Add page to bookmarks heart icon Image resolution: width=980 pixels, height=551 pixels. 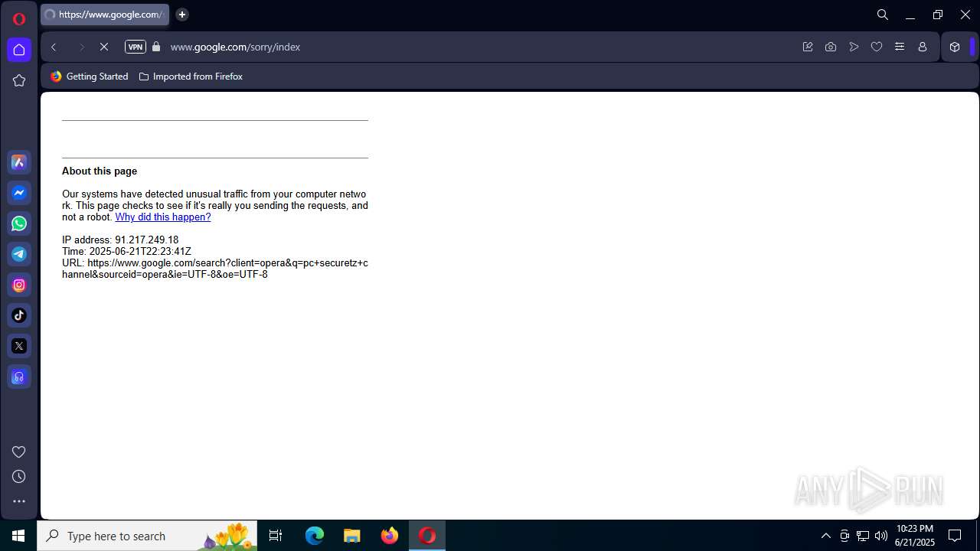[877, 47]
